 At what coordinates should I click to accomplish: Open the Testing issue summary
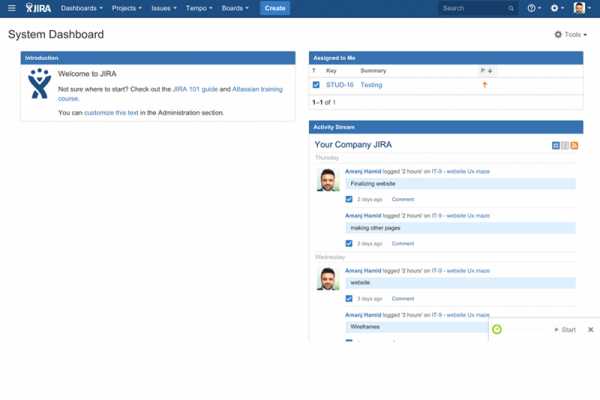[x=371, y=85]
